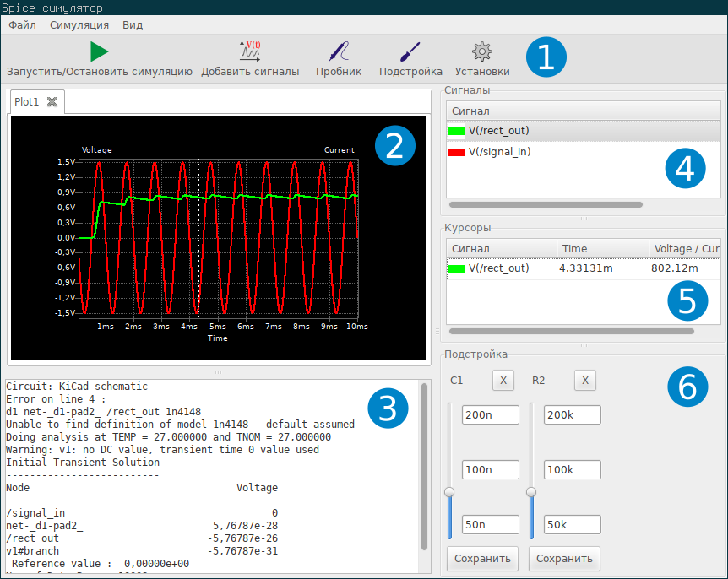Click the R2 current value field 100k
This screenshot has height=579, width=728.
click(572, 469)
